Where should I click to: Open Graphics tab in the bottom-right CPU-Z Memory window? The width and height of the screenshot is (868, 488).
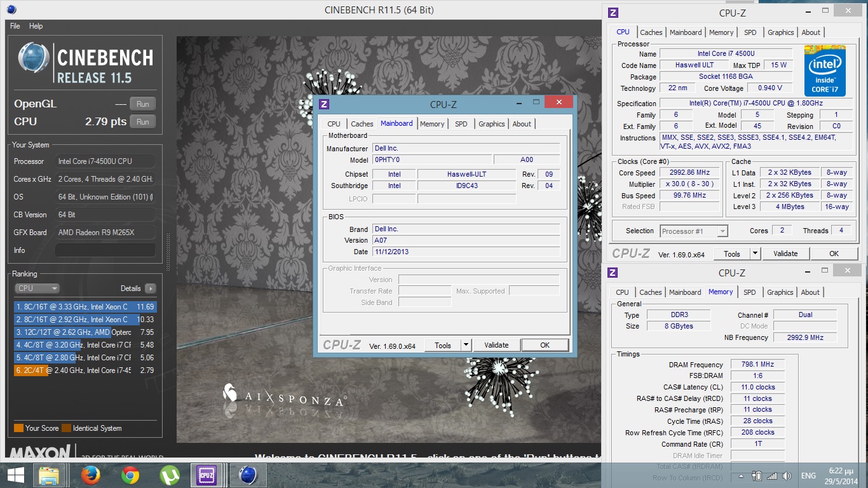(x=780, y=292)
